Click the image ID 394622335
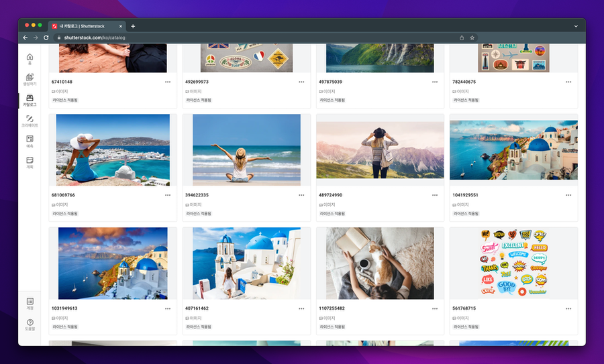Viewport: 604px width, 364px height. tap(197, 195)
